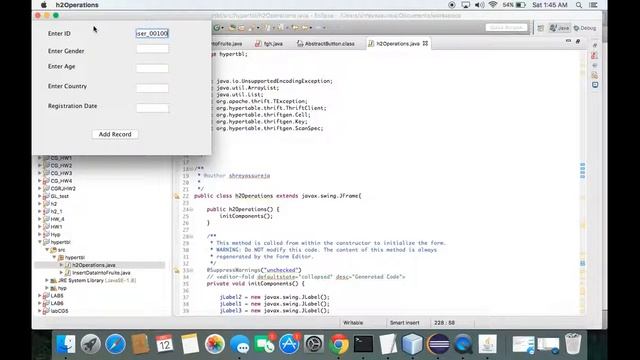This screenshot has width=640, height=360.
Task: Open Calendar from the Dock
Action: pyautogui.click(x=164, y=344)
